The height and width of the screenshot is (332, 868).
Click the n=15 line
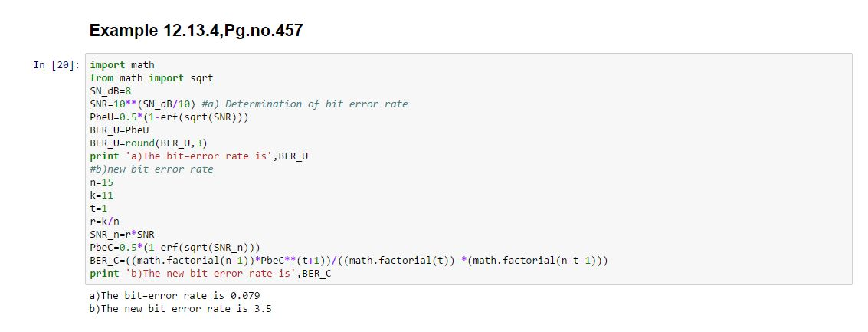(x=101, y=182)
